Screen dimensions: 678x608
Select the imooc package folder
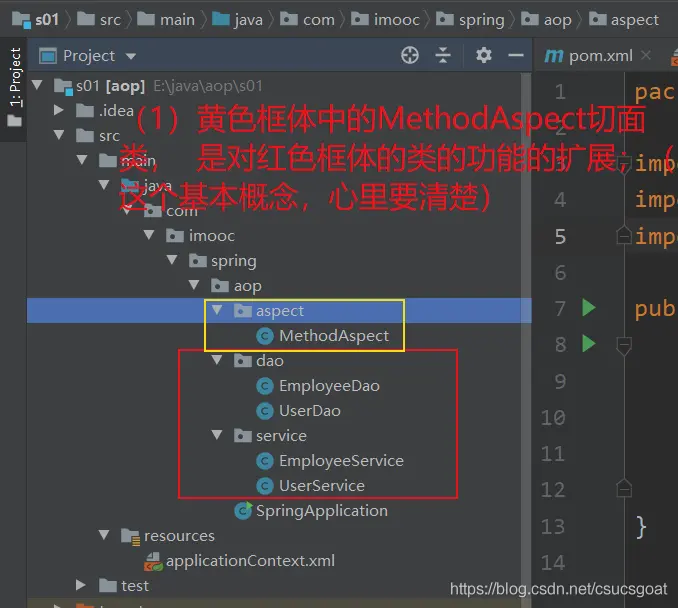[201, 236]
